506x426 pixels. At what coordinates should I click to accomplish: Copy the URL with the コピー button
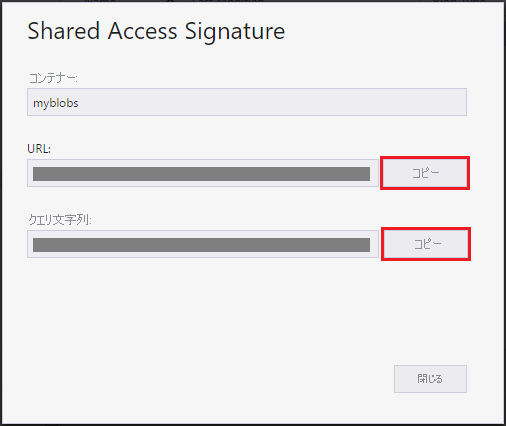tap(425, 173)
